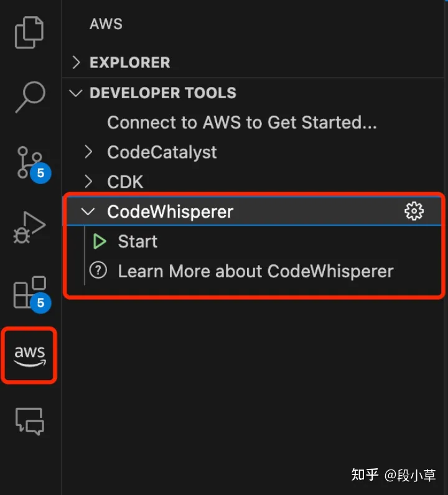Screen dimensions: 448x495
Task: Select the Start item under CodeWhisperer
Action: point(138,241)
